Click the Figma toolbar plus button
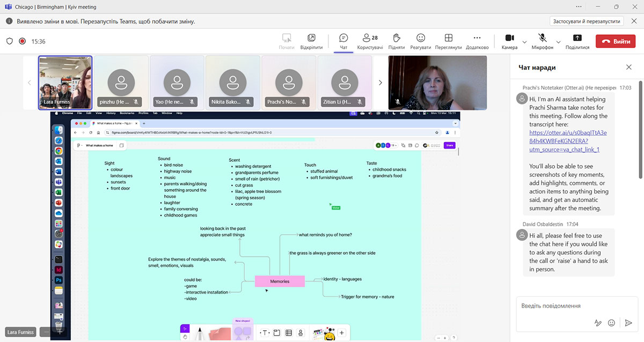This screenshot has height=342, width=644. pos(342,333)
